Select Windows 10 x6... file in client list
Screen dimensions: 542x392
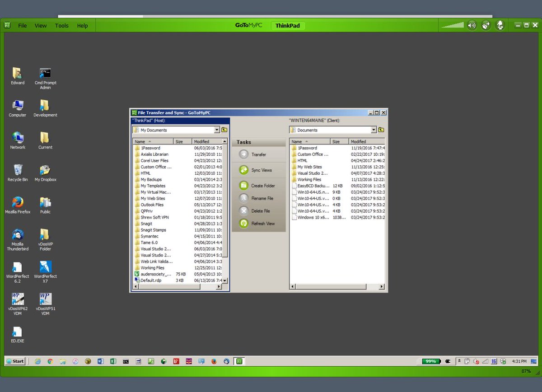310,217
